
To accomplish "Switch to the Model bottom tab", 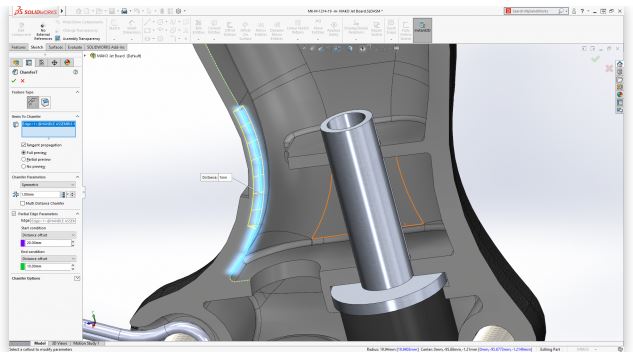I will click(40, 343).
